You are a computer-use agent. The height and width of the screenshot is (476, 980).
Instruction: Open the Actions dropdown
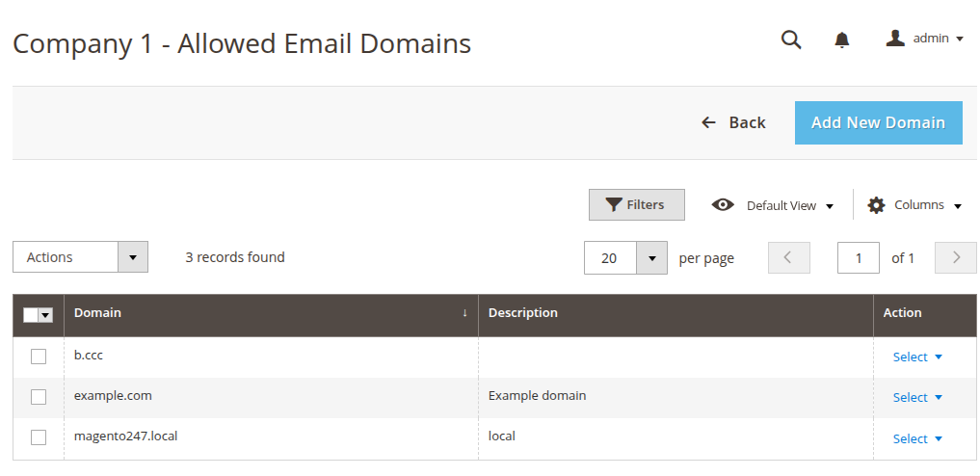[80, 256]
